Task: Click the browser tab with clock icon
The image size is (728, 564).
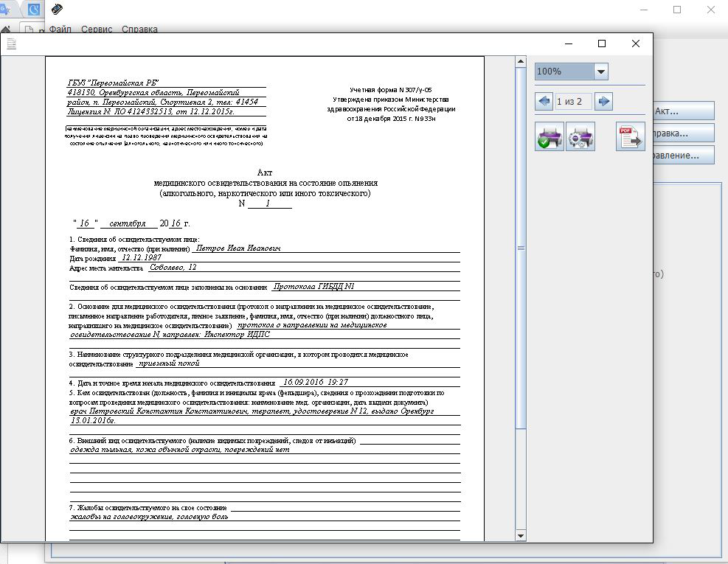Action: [x=33, y=10]
